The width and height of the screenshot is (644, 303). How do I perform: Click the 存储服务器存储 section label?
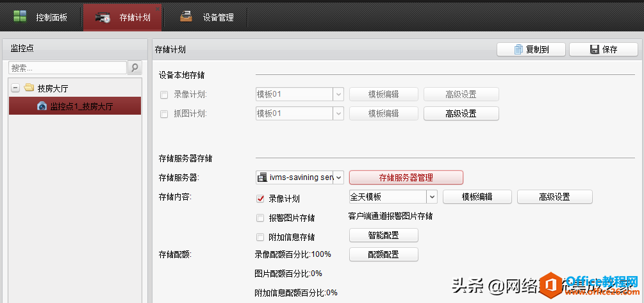coord(186,158)
